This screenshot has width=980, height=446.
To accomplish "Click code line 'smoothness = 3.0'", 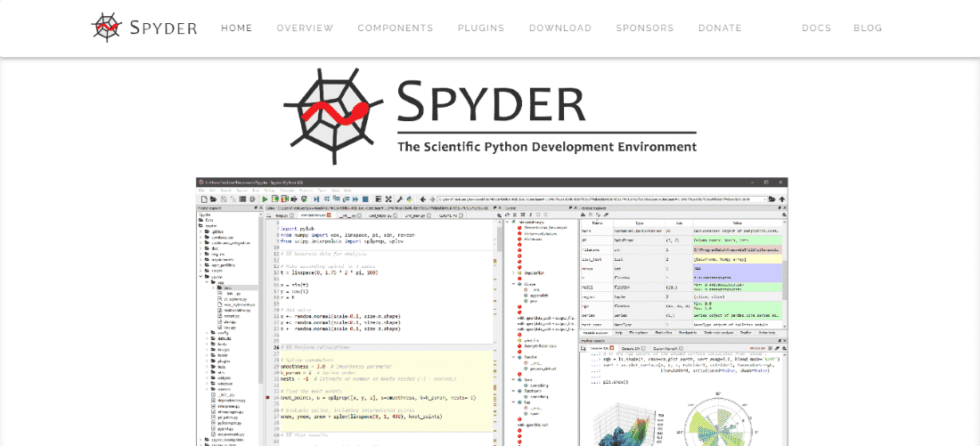I will [x=303, y=366].
